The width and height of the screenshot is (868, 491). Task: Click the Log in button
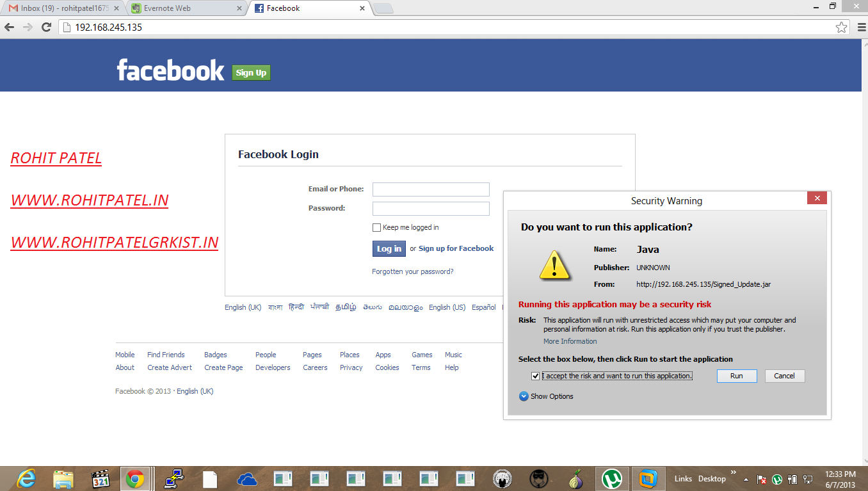(389, 248)
